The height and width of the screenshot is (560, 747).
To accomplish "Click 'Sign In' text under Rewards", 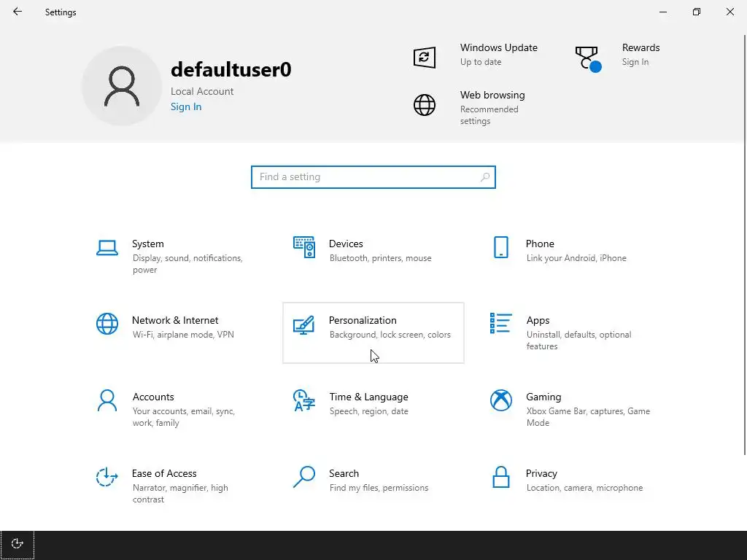I will pyautogui.click(x=635, y=62).
